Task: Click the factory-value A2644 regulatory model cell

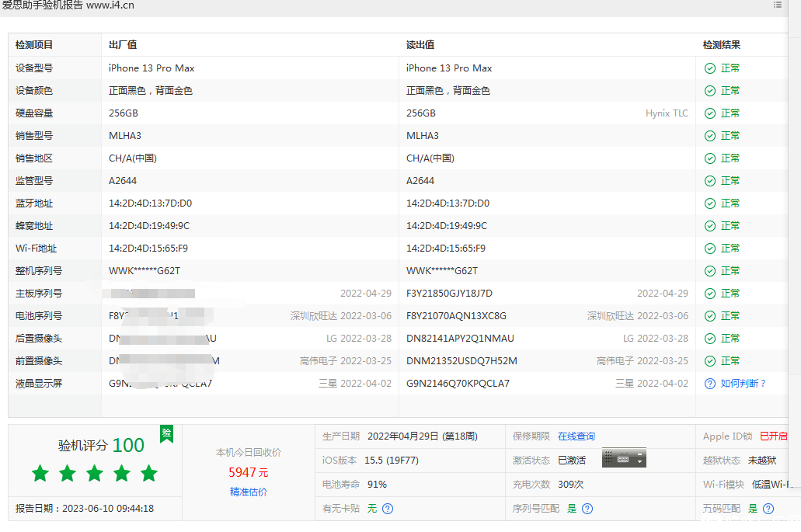Action: [x=123, y=181]
